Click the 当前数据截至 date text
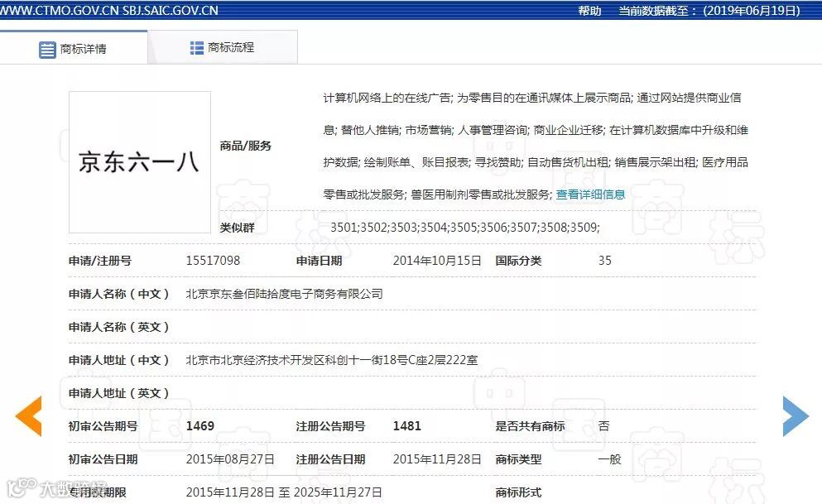This screenshot has width=822, height=504. [709, 11]
